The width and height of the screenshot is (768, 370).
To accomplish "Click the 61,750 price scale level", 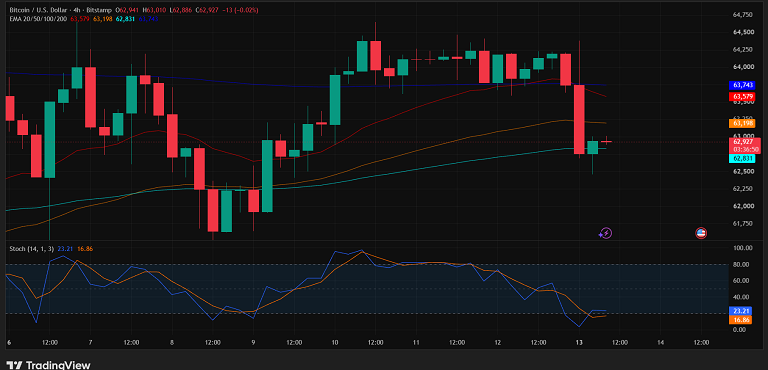I will pos(742,223).
